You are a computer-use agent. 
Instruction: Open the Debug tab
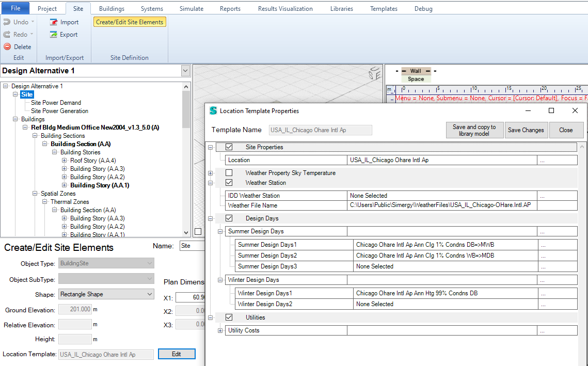click(423, 9)
